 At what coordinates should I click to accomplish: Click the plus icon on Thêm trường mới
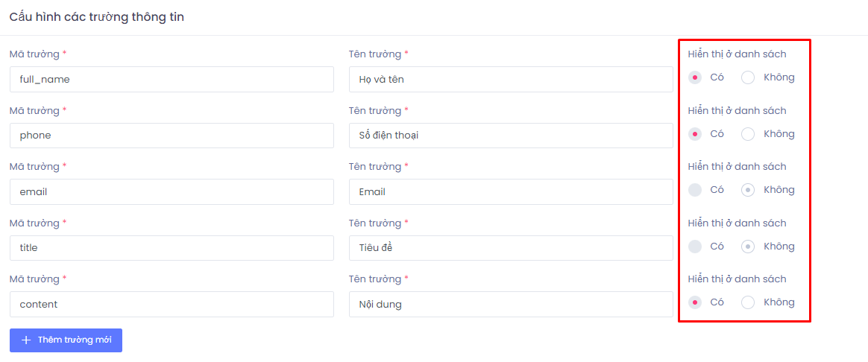[x=26, y=340]
